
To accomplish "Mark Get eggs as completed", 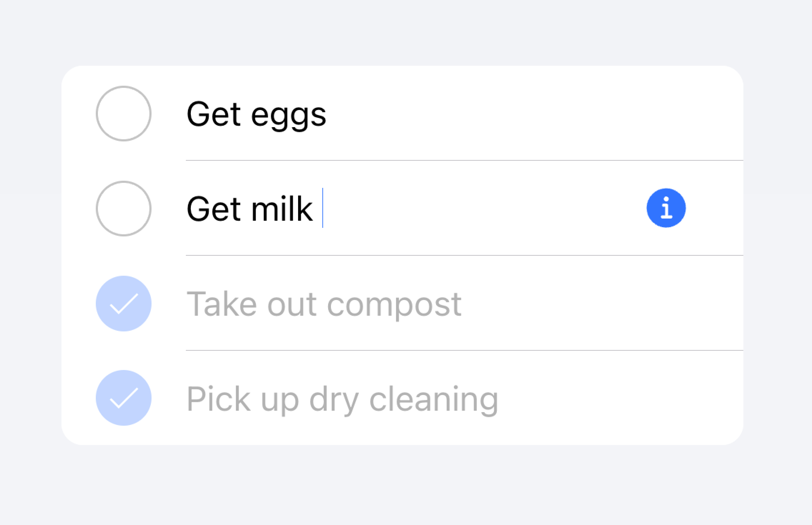I will click(123, 114).
